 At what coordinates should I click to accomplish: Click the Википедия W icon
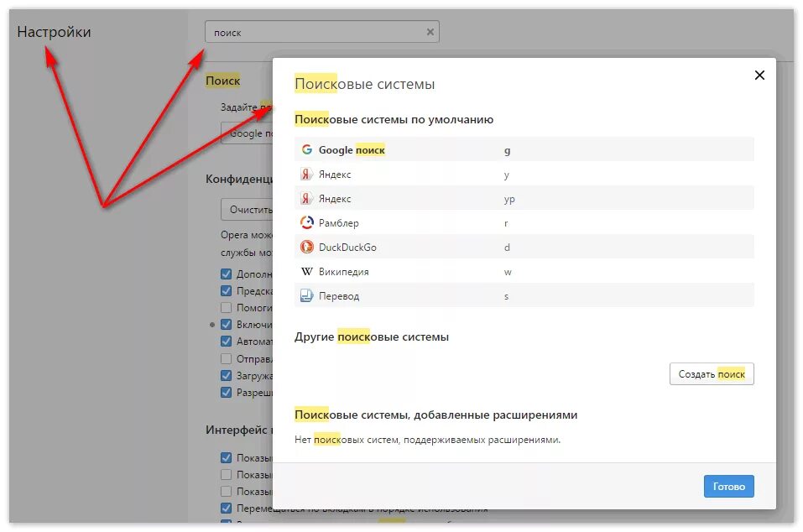(307, 271)
